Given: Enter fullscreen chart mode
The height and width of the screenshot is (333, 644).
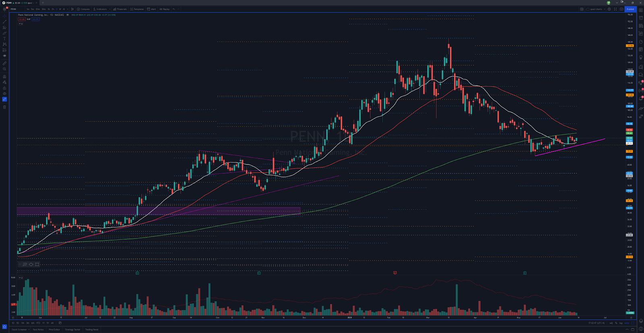Looking at the screenshot, I should click(x=615, y=9).
